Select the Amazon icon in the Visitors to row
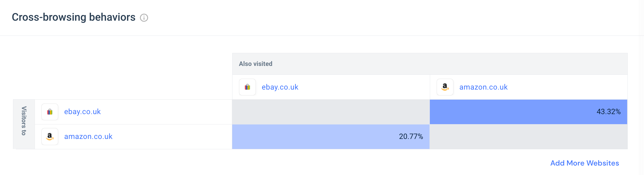The image size is (644, 175). [x=50, y=137]
